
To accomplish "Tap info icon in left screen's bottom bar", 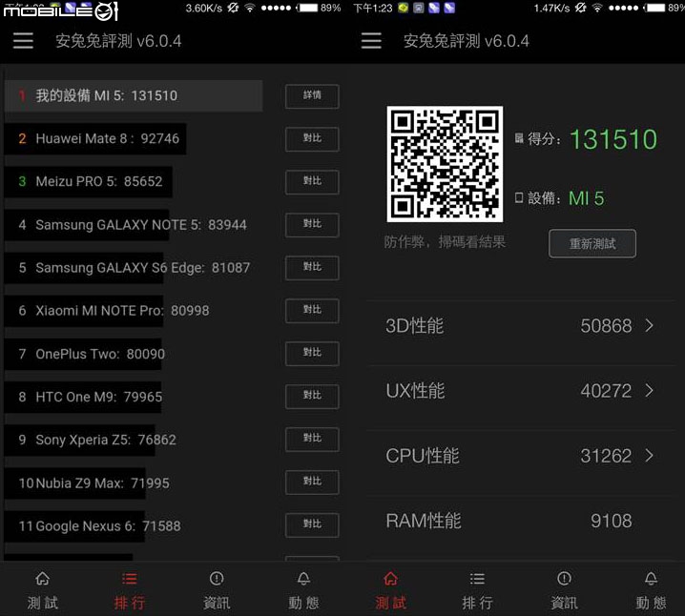I will (x=217, y=579).
